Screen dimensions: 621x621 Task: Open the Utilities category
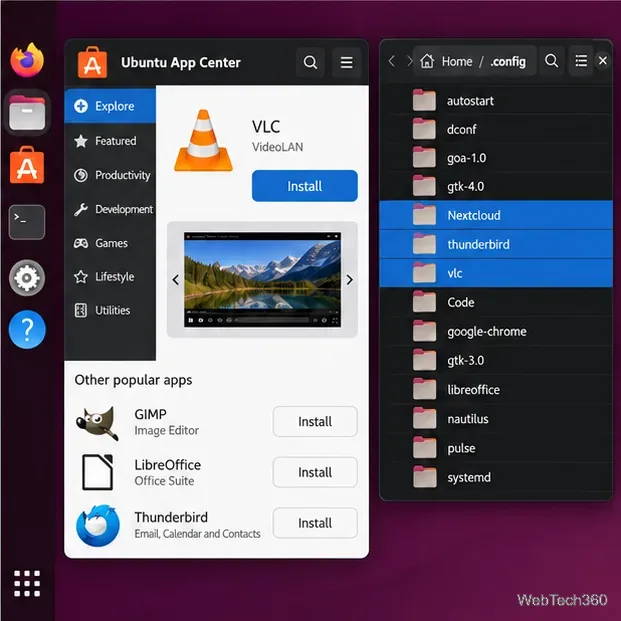[x=110, y=310]
